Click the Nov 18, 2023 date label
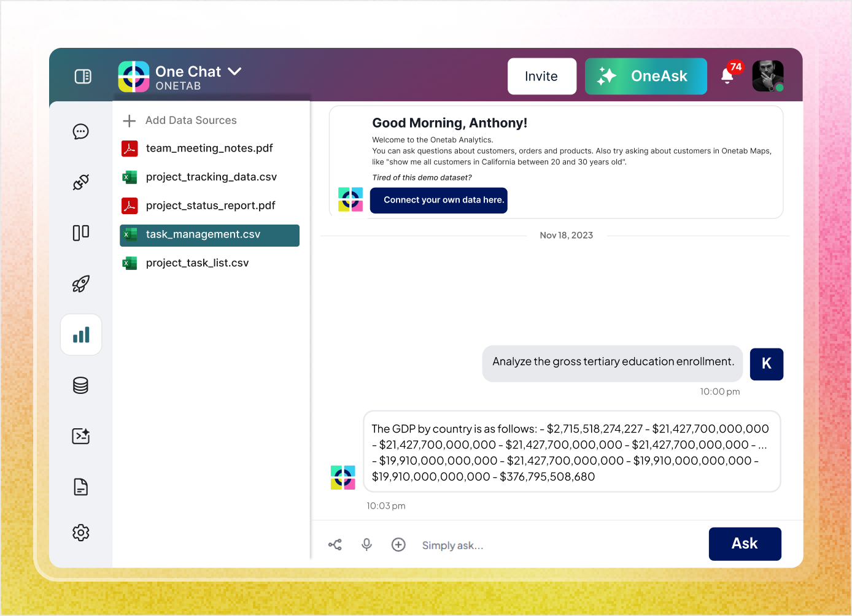 [567, 236]
